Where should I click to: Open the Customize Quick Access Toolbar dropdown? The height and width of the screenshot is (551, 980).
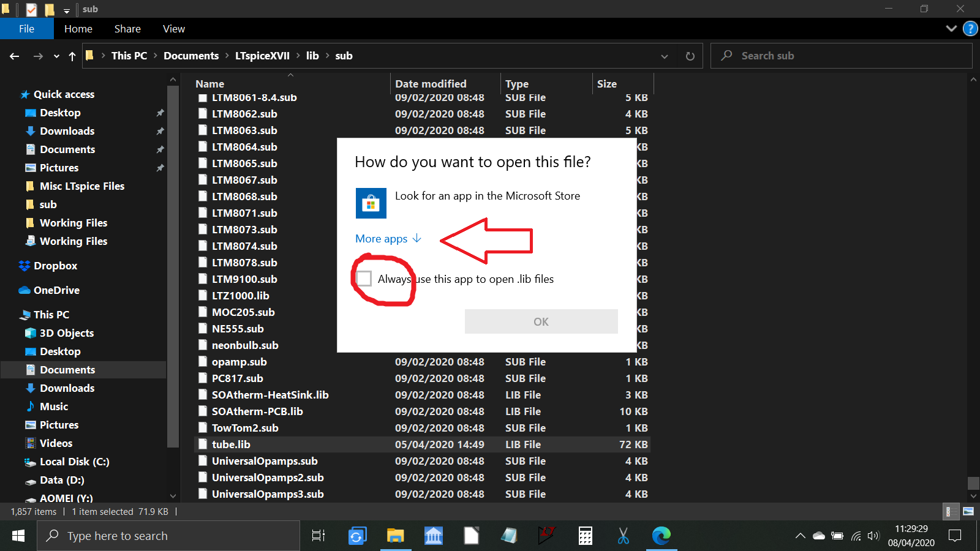point(67,10)
